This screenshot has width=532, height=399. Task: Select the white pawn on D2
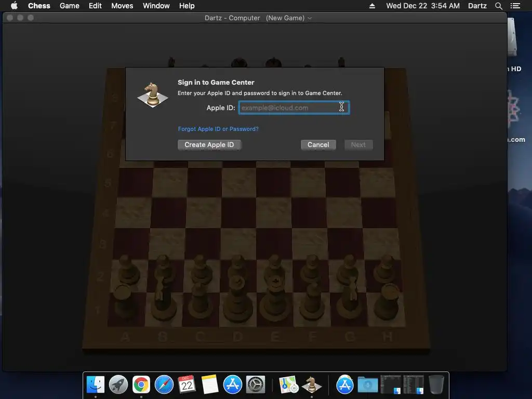pyautogui.click(x=237, y=267)
